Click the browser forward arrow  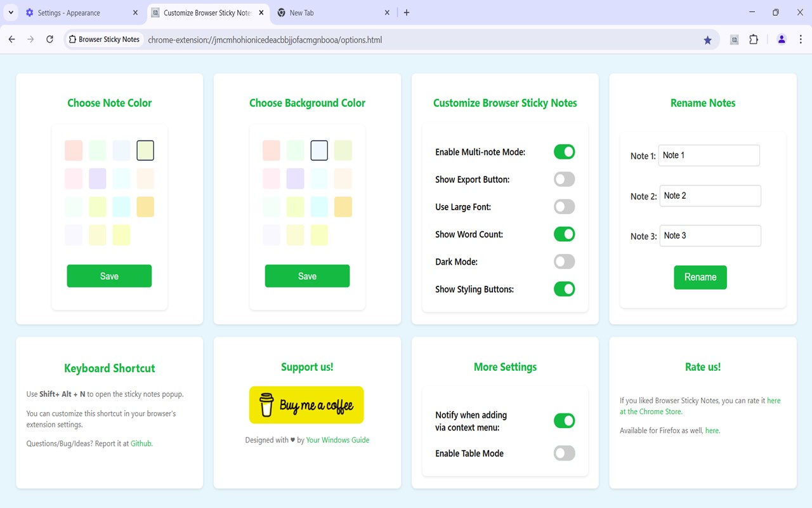[x=30, y=39]
